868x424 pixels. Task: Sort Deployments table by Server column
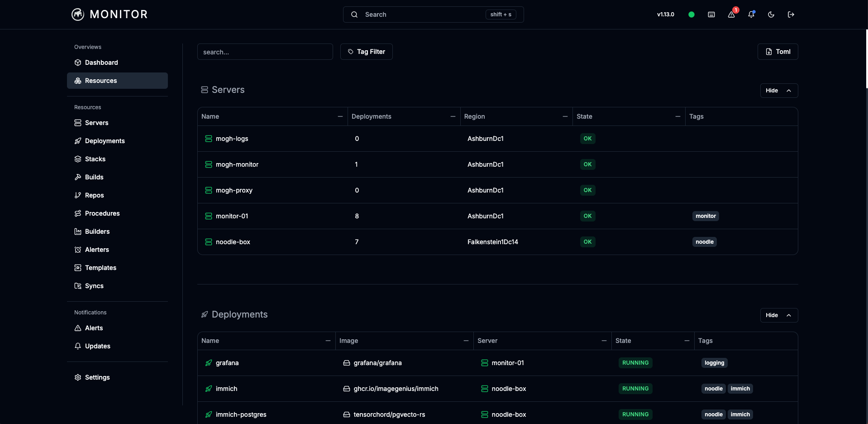click(542, 341)
